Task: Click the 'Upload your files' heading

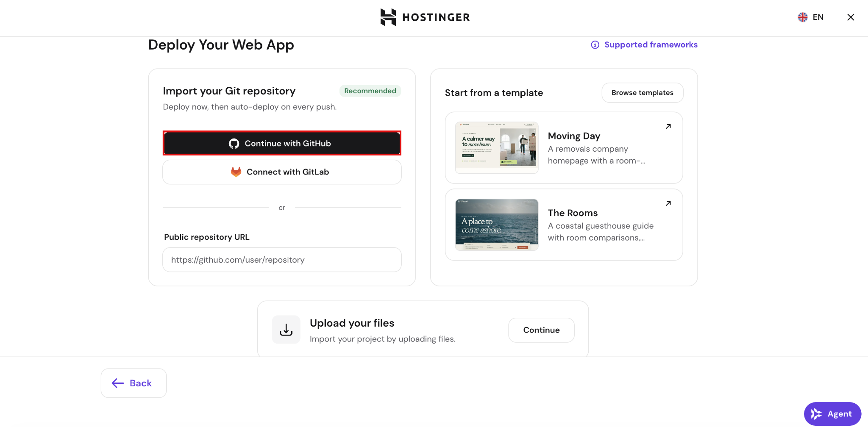Action: [352, 323]
